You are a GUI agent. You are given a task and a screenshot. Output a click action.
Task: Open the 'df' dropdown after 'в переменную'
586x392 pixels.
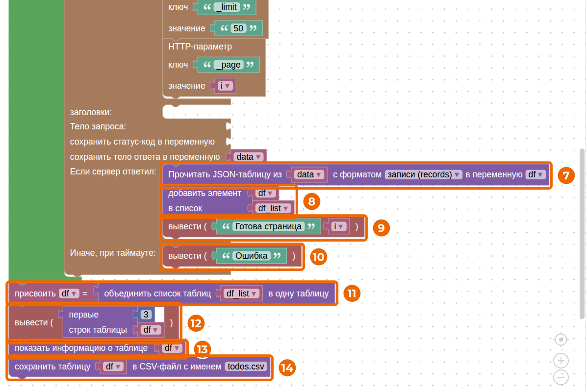click(536, 175)
